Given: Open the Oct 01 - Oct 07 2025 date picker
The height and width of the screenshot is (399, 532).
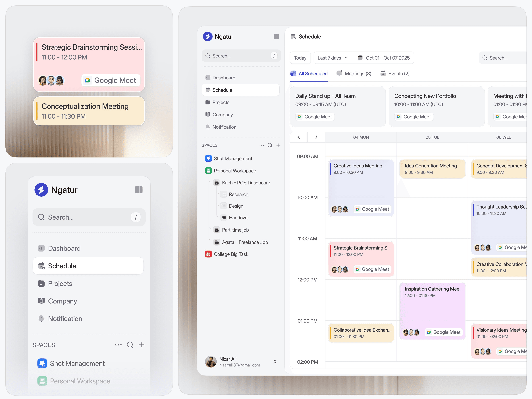Looking at the screenshot, I should click(384, 58).
